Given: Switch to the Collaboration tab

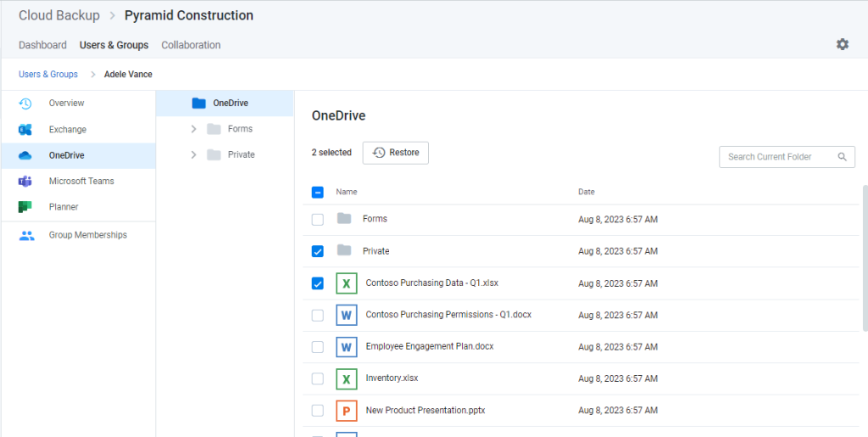Looking at the screenshot, I should (191, 45).
